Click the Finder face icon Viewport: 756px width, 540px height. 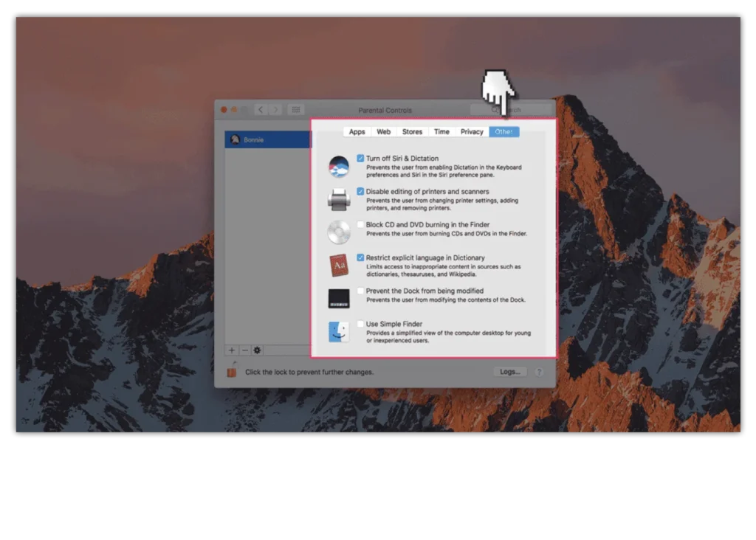pyautogui.click(x=339, y=331)
